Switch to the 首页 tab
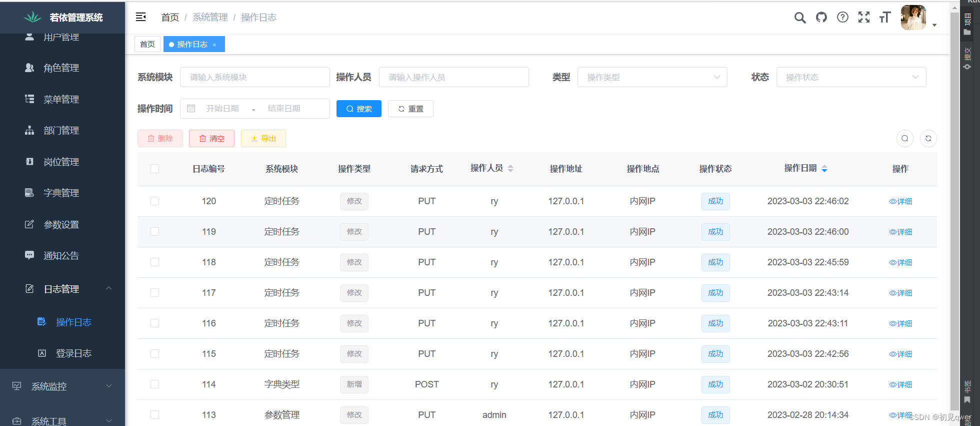Image resolution: width=980 pixels, height=426 pixels. [147, 44]
